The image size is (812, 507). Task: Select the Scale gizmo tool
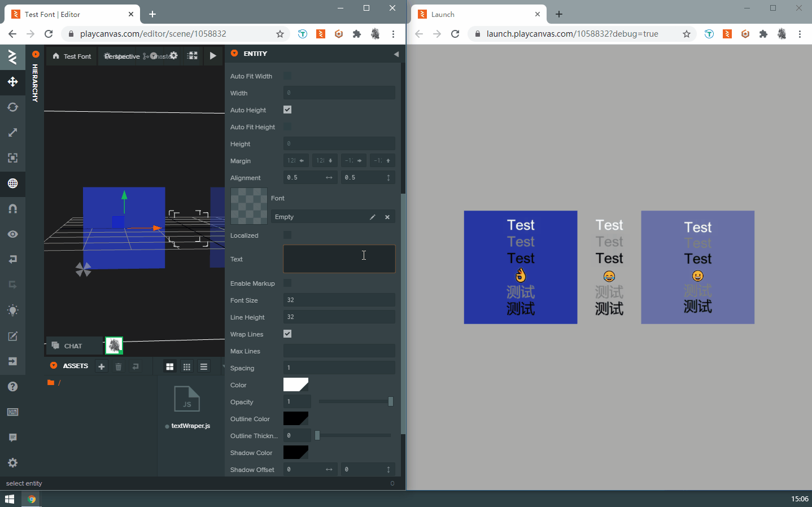[x=12, y=133]
